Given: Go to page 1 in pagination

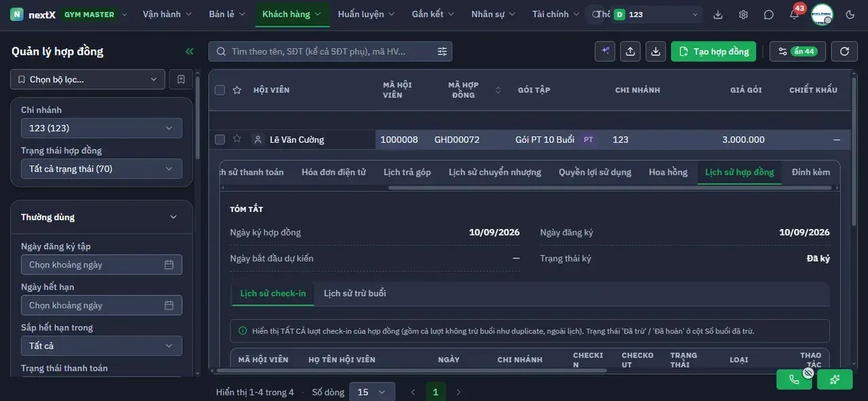Looking at the screenshot, I should (x=435, y=392).
